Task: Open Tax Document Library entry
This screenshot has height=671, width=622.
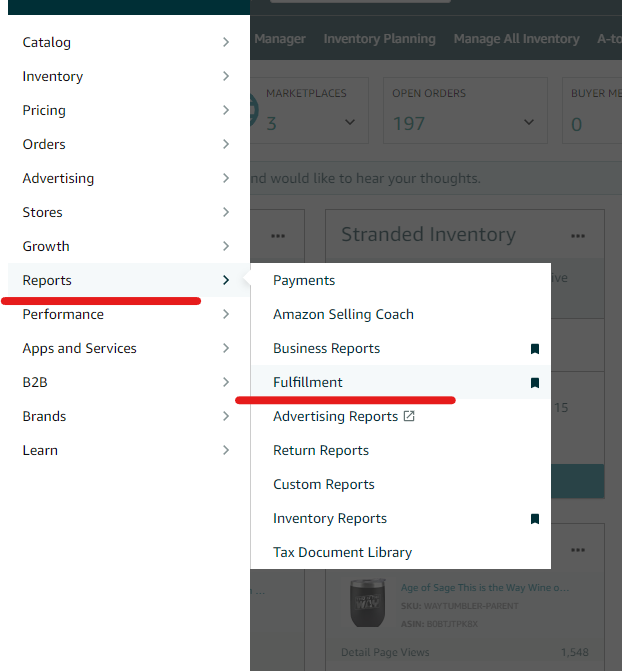Action: coord(342,553)
